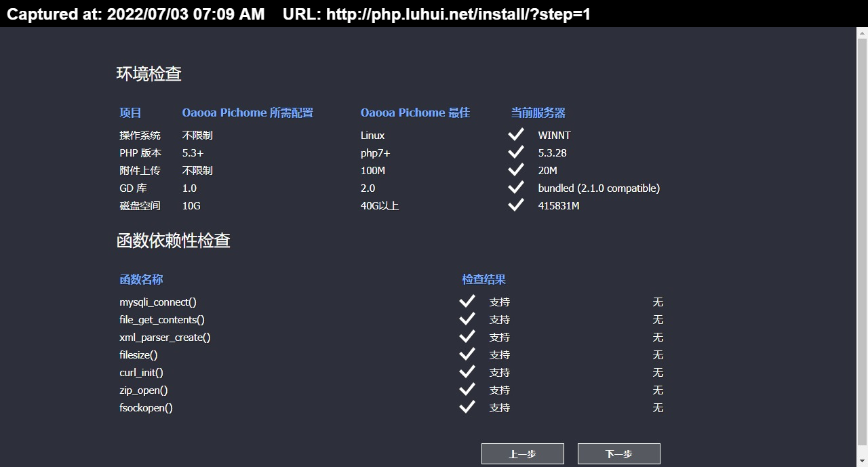Click the checkmark icon beside 5.3.28

click(516, 151)
